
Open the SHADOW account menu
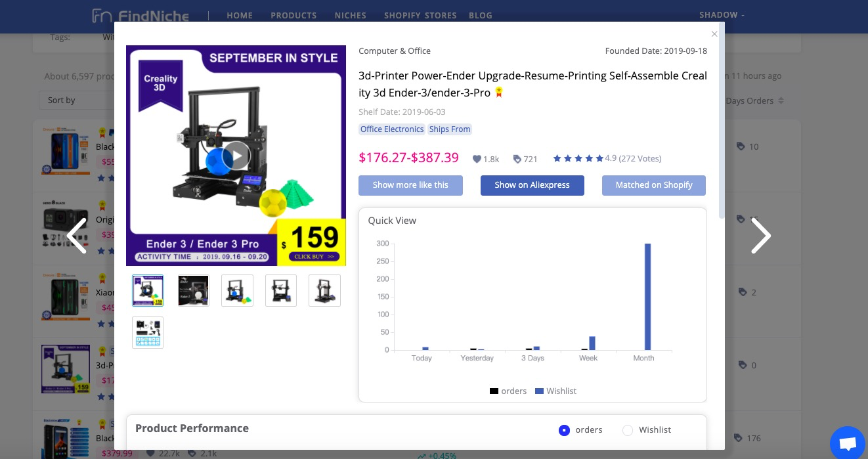(x=722, y=14)
